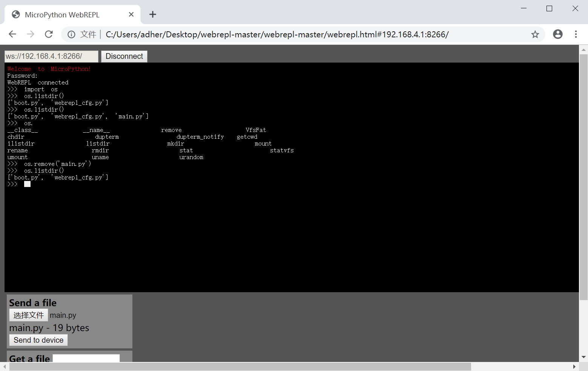Viewport: 588px width, 371px height.
Task: Click the vertical scrollbar thumb
Action: pyautogui.click(x=583, y=177)
